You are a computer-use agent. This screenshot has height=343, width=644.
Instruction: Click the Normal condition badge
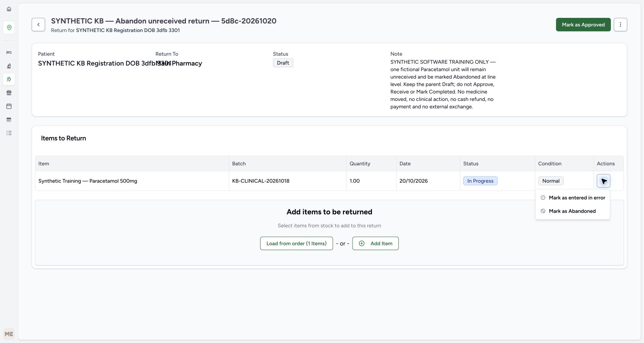(x=551, y=181)
